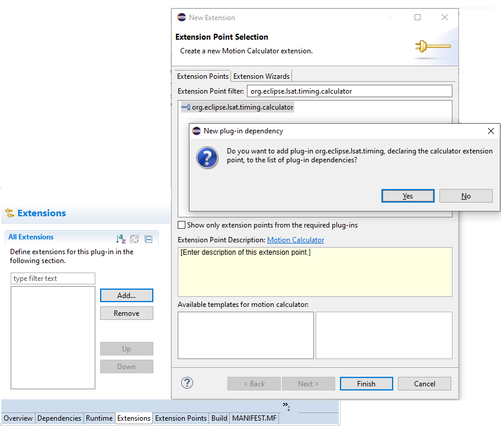Close the New Extension wizard window
Screen dimensions: 504x426
click(445, 18)
